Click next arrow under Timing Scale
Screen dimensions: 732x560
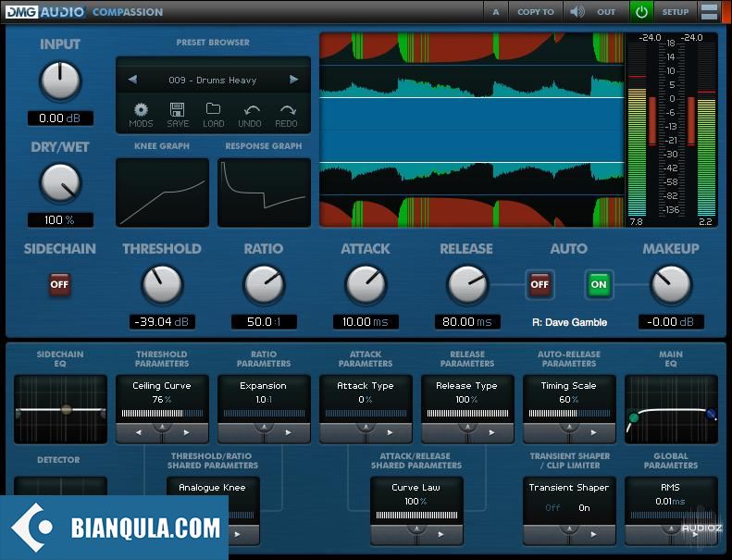click(x=593, y=432)
